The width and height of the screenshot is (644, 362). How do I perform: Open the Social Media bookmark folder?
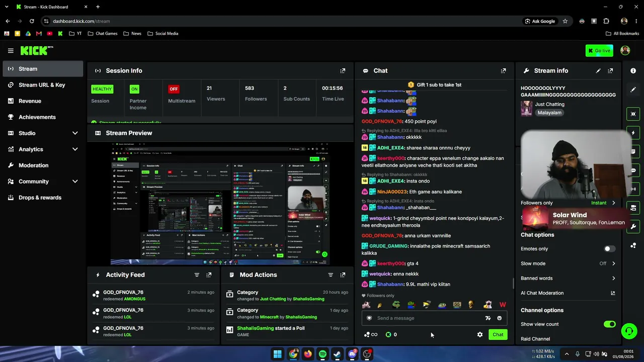point(163,34)
